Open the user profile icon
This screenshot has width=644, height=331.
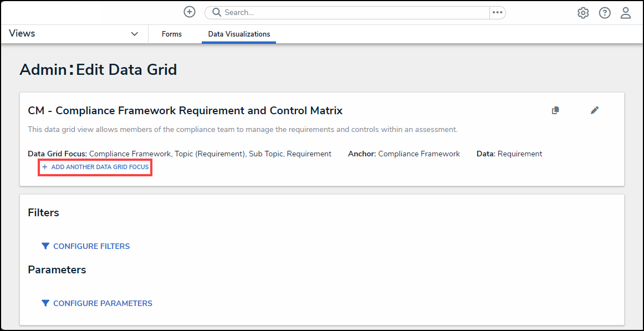(626, 13)
